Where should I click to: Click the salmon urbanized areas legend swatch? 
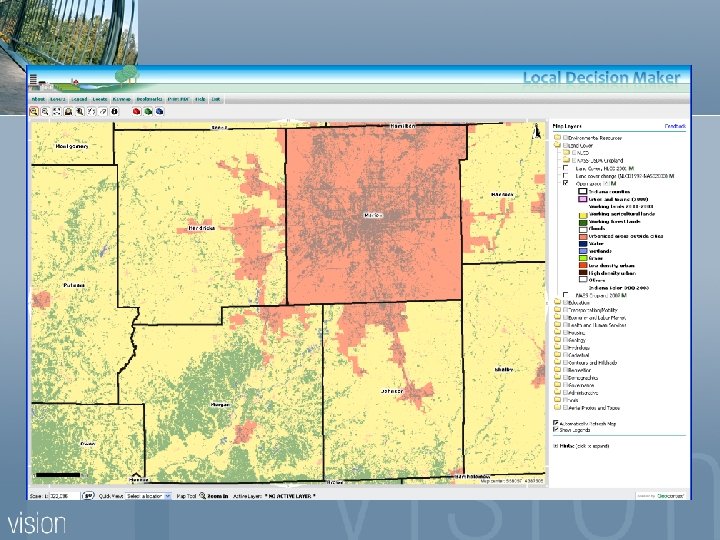click(583, 236)
